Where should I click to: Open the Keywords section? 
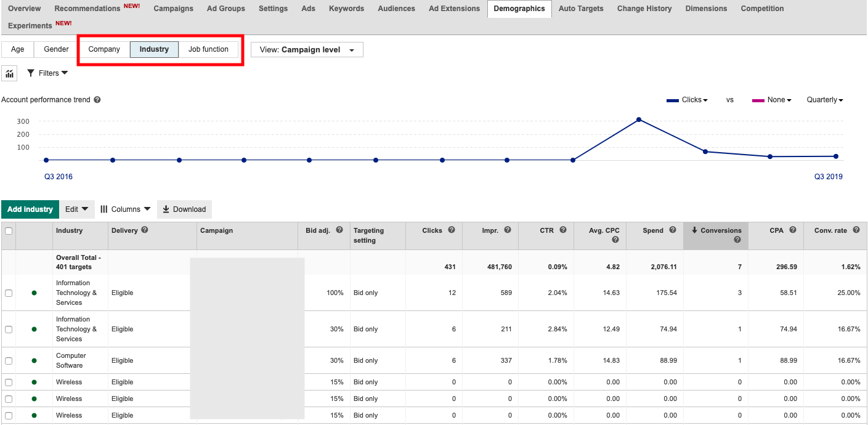[346, 9]
